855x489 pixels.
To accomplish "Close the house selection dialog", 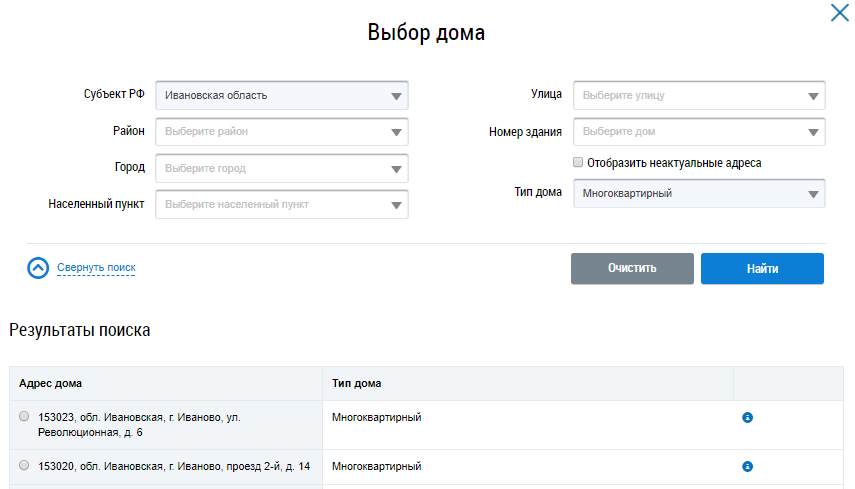I will click(x=839, y=14).
